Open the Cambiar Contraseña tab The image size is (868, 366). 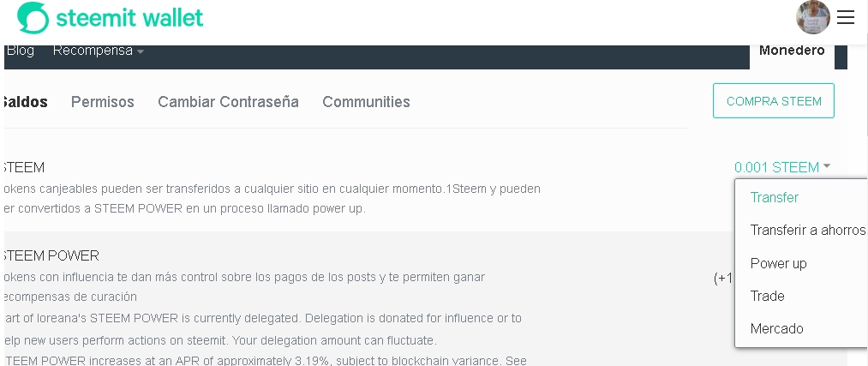point(228,102)
